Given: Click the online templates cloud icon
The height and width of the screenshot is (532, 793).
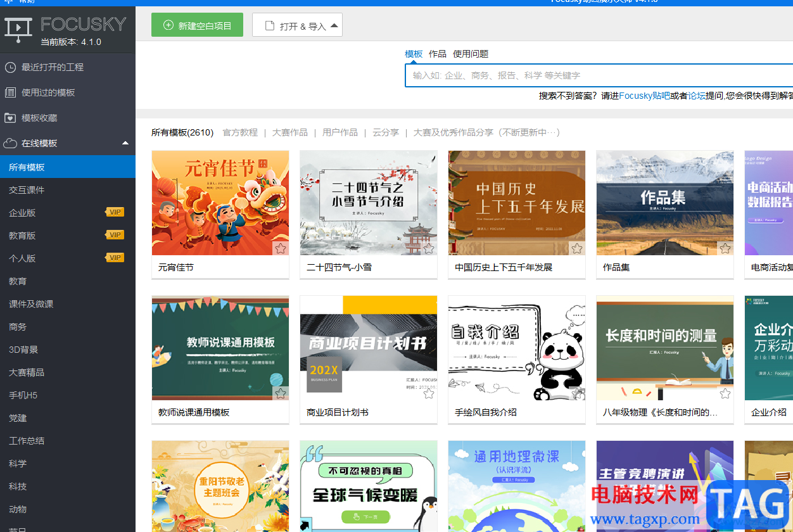Looking at the screenshot, I should click(10, 143).
